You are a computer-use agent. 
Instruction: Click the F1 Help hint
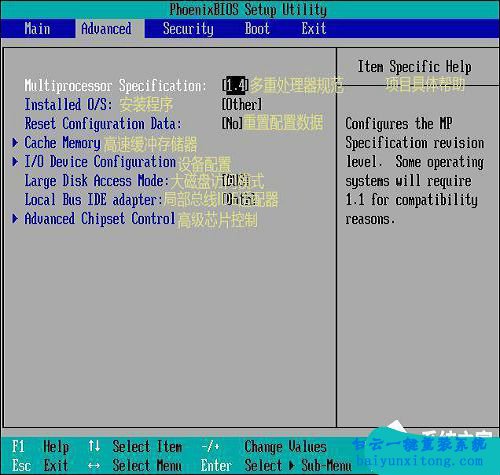(x=40, y=447)
